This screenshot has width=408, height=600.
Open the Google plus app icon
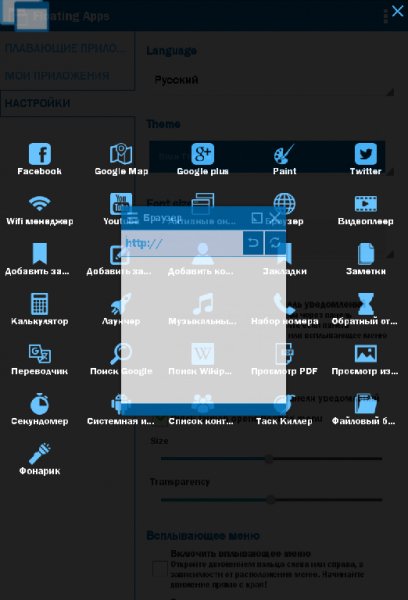pyautogui.click(x=202, y=159)
